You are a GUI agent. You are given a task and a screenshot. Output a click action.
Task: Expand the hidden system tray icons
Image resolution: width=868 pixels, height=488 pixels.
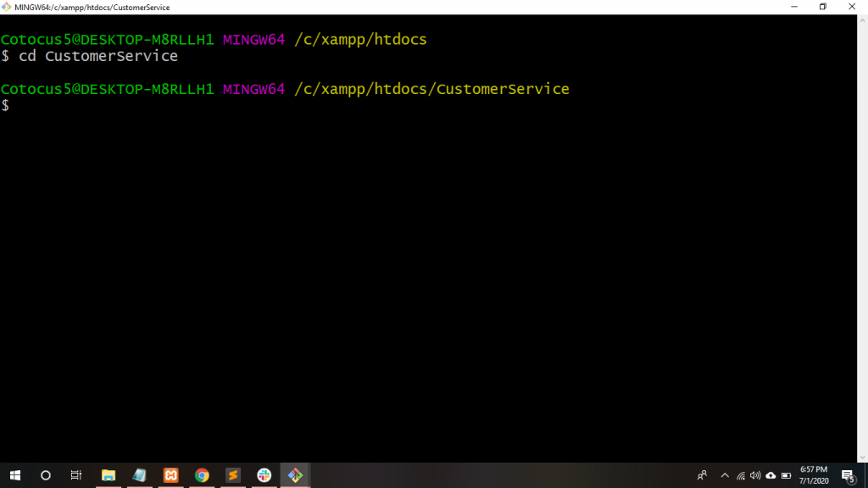tap(725, 475)
